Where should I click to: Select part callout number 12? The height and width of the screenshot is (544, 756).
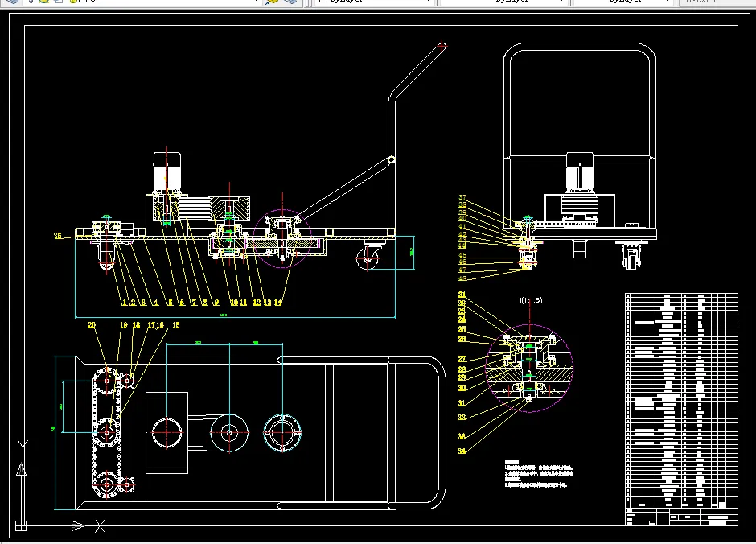point(257,303)
